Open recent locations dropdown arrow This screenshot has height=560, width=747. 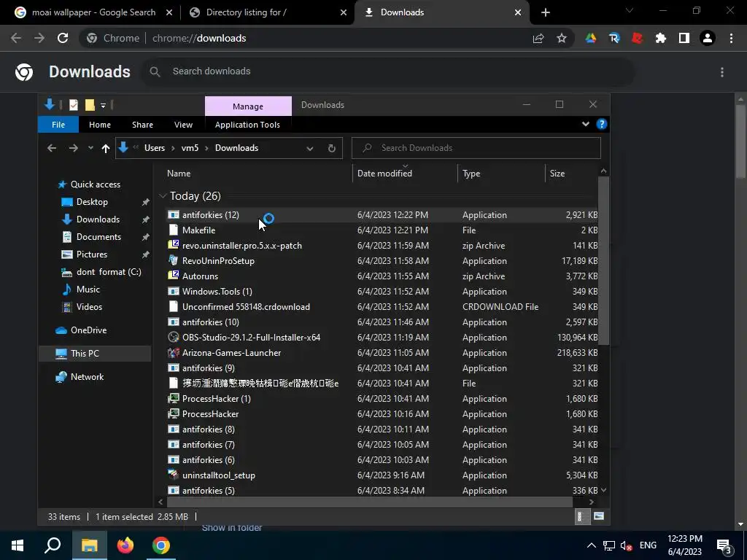[90, 148]
